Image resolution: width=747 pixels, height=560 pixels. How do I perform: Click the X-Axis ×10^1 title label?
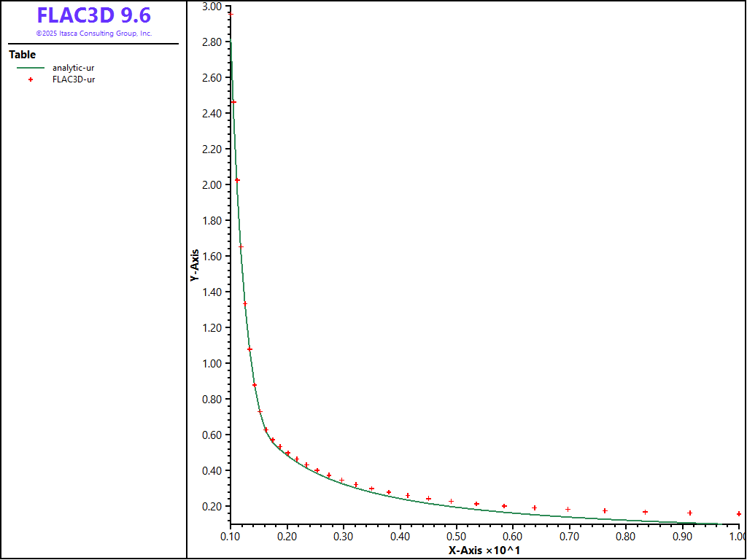tap(484, 550)
